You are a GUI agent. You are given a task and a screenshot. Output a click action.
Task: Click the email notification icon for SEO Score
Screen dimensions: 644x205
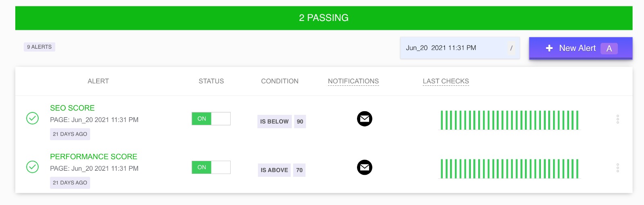click(x=365, y=119)
